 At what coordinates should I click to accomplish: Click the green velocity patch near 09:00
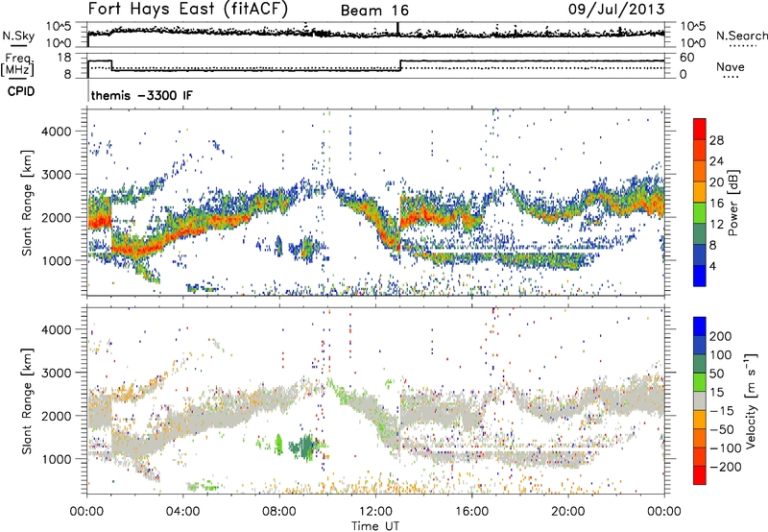(x=305, y=447)
